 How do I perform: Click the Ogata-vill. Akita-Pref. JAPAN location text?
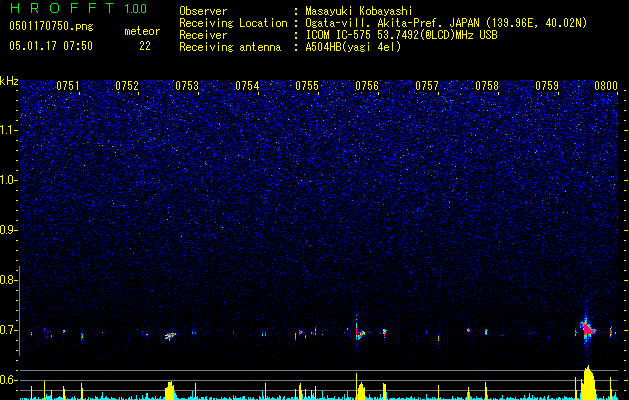[446, 23]
